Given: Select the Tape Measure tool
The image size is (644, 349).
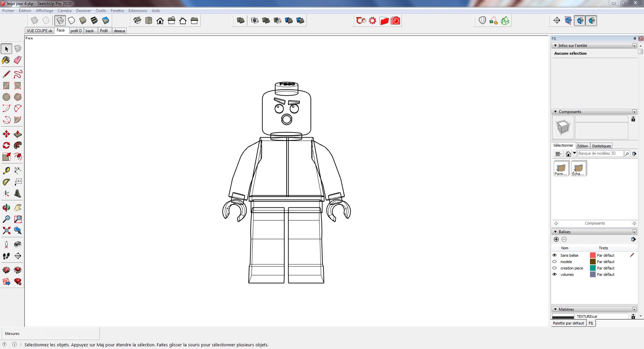Looking at the screenshot, I should point(6,171).
